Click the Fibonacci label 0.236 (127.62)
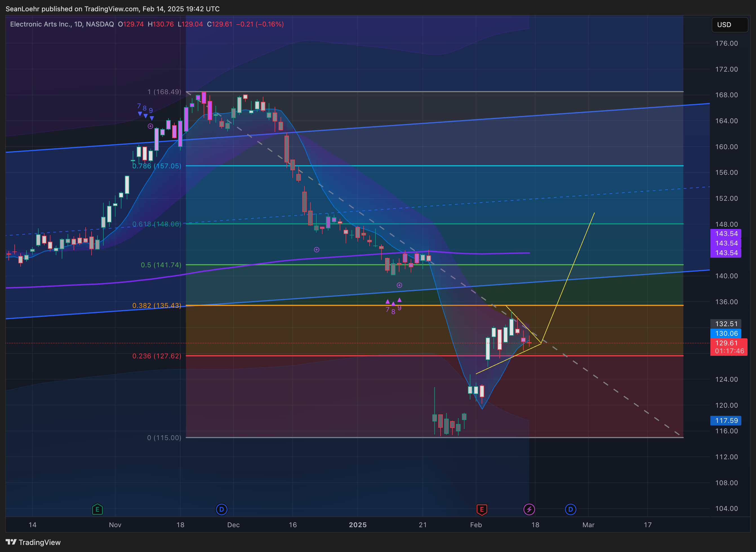Screen dimensions: 756x552 click(157, 356)
